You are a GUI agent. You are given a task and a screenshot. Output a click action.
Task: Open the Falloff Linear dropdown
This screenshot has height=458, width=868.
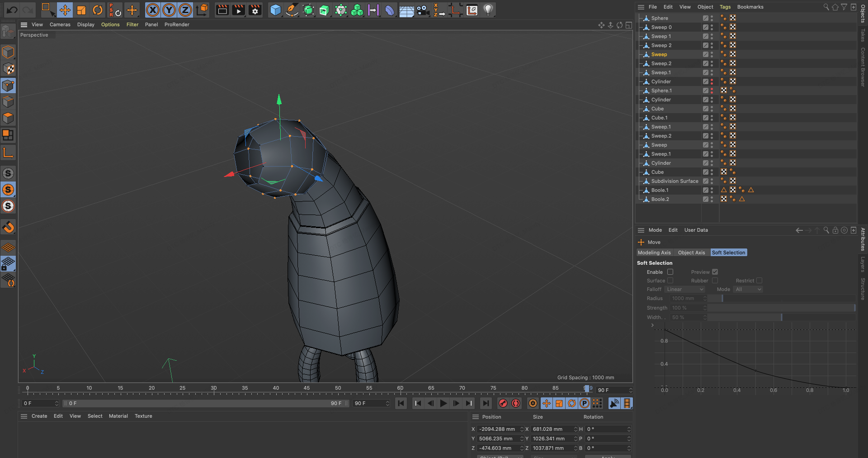685,289
